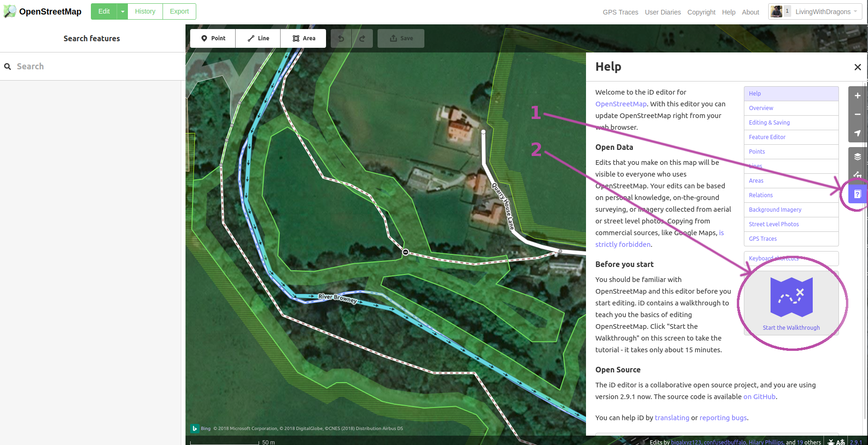
Task: Select the Feature Editor help section
Action: (791, 137)
